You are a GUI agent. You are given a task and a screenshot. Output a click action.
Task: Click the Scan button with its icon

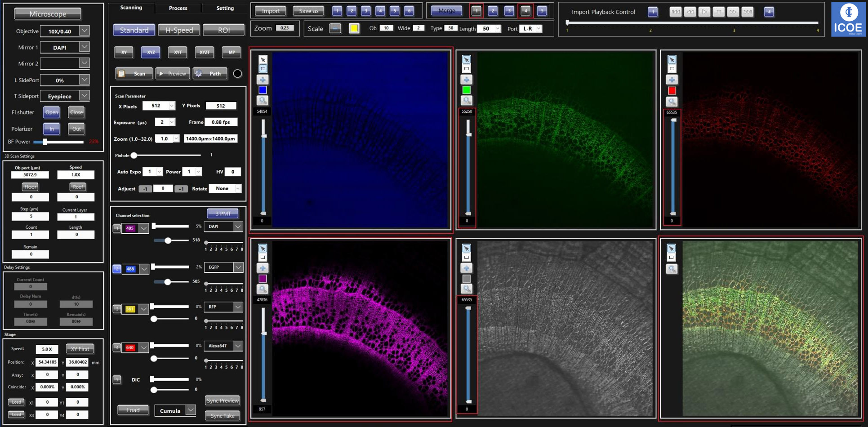[134, 74]
